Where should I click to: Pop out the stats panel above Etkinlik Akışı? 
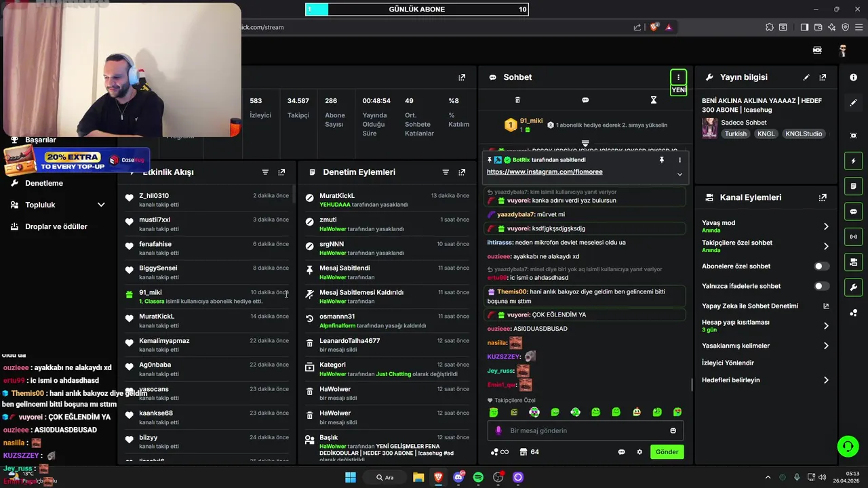coord(462,77)
